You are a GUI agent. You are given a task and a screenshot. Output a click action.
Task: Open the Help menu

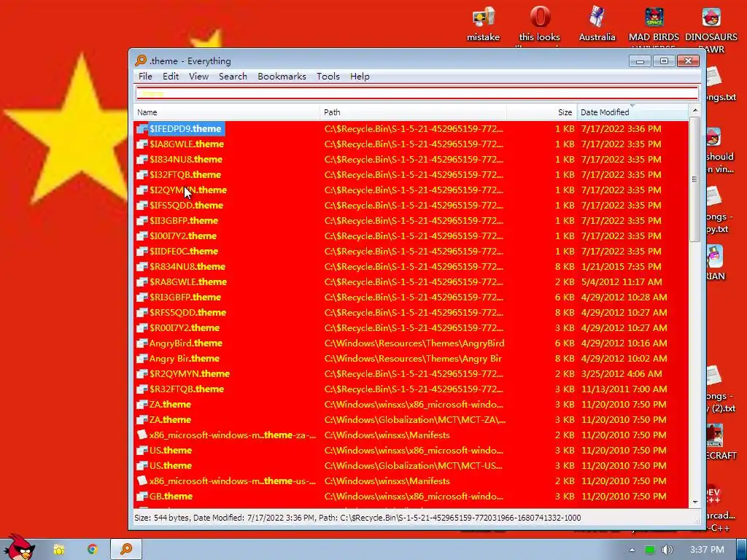coord(360,76)
